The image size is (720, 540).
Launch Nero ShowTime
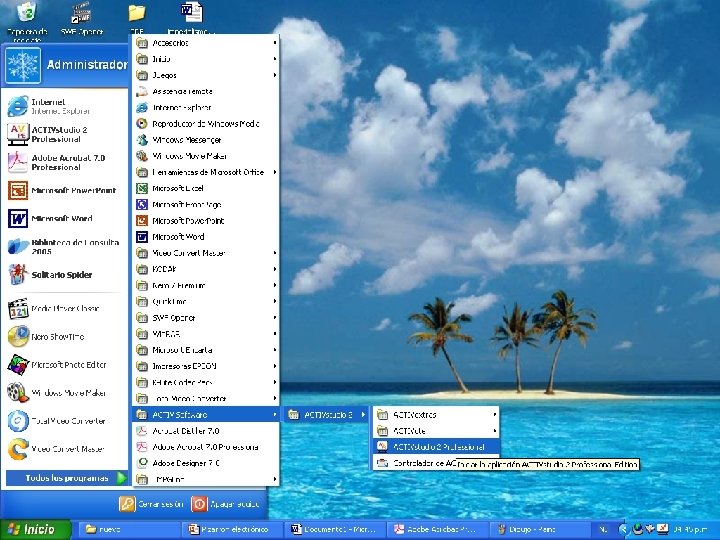pos(65,337)
